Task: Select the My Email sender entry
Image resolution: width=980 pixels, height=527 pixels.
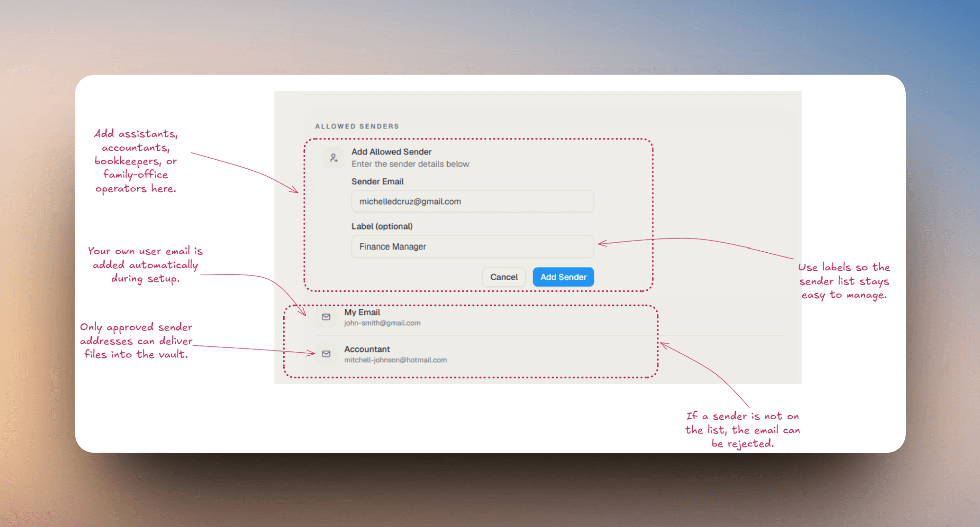Action: click(x=550, y=317)
